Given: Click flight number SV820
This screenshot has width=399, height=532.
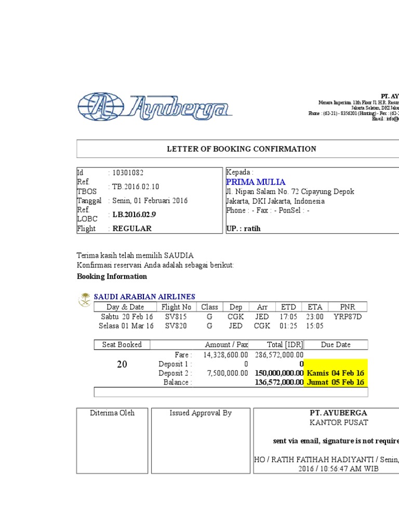Looking at the screenshot, I should 176,326.
